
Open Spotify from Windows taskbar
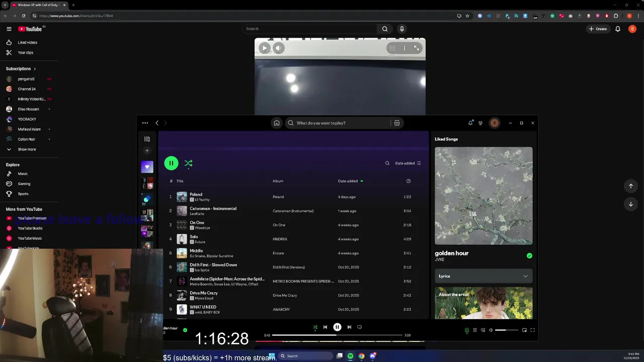pyautogui.click(x=350, y=356)
